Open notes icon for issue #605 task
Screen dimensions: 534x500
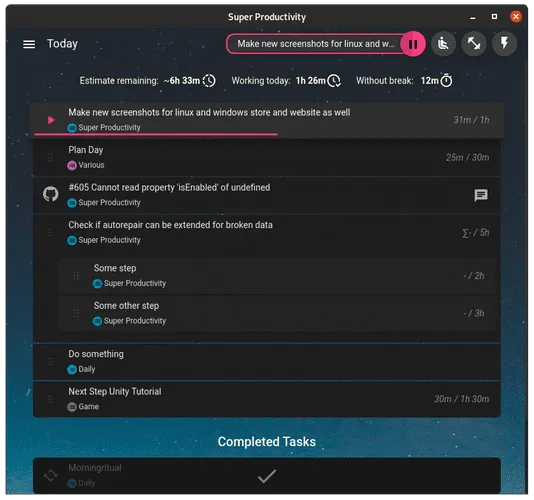(x=481, y=195)
